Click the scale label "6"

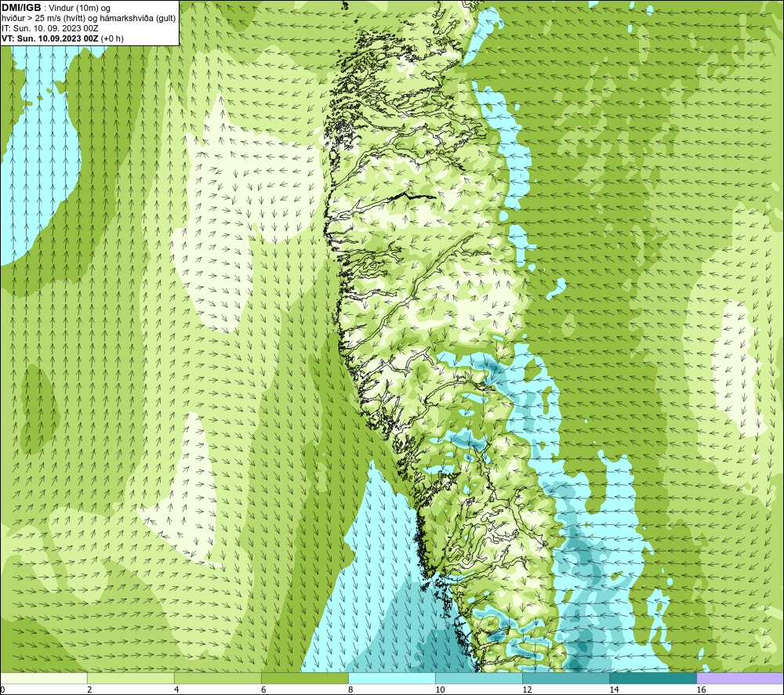[263, 690]
